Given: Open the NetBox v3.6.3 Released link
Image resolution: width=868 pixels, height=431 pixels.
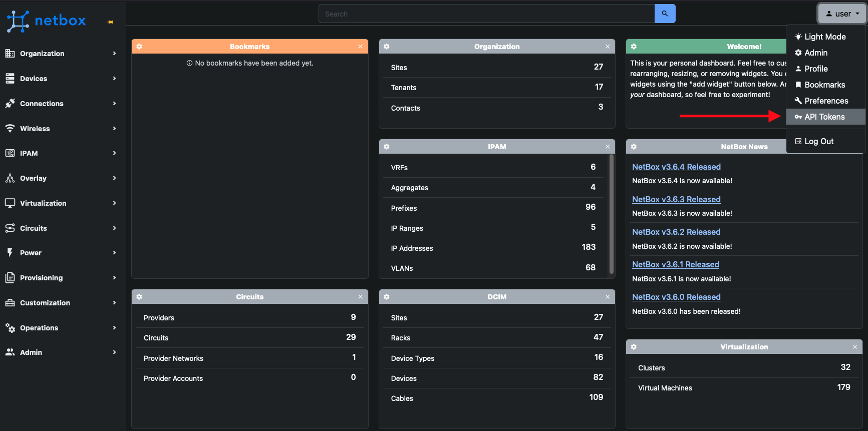Looking at the screenshot, I should click(676, 199).
